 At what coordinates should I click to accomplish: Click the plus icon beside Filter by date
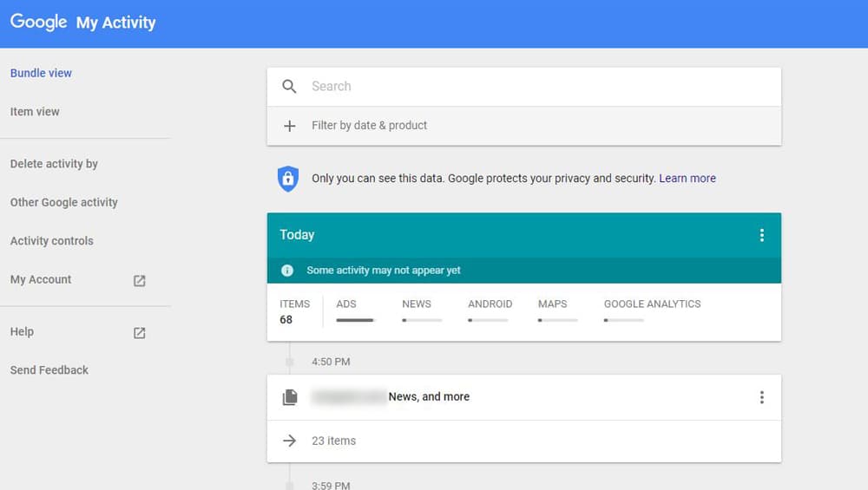289,126
